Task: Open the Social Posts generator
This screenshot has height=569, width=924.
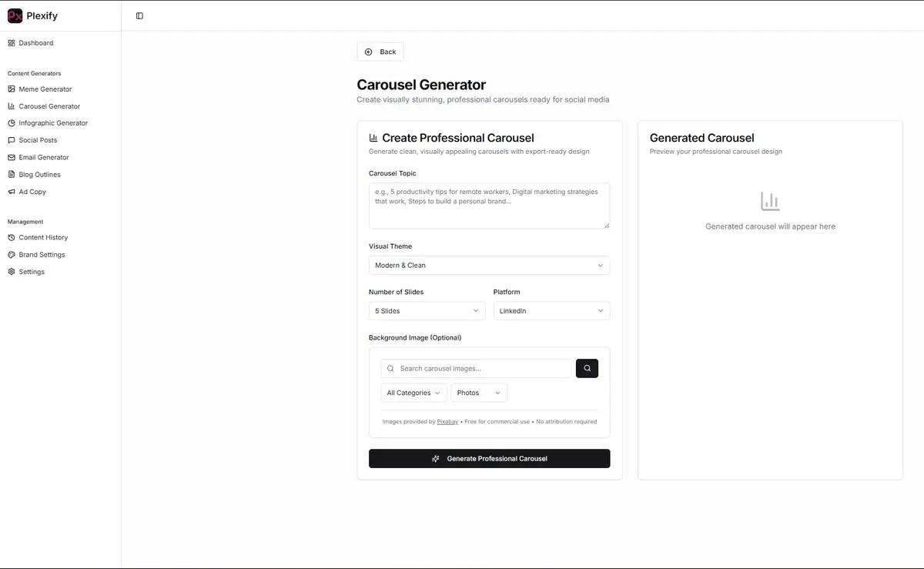Action: coord(36,139)
